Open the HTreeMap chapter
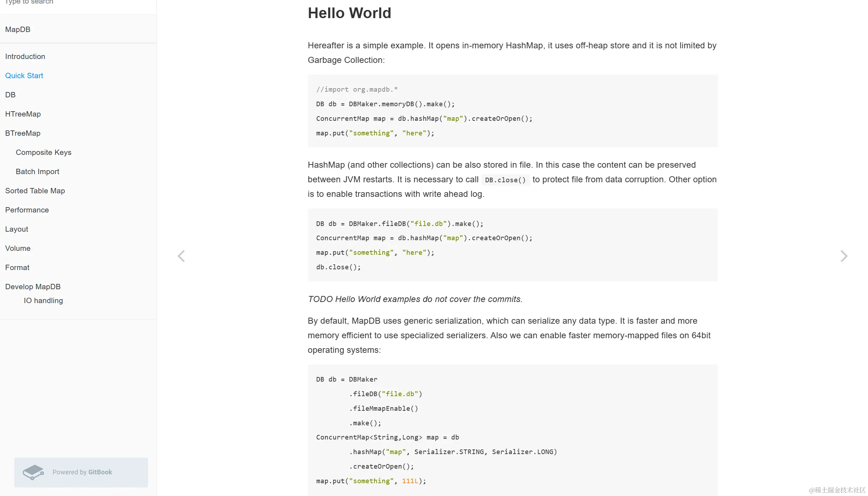 click(x=23, y=114)
